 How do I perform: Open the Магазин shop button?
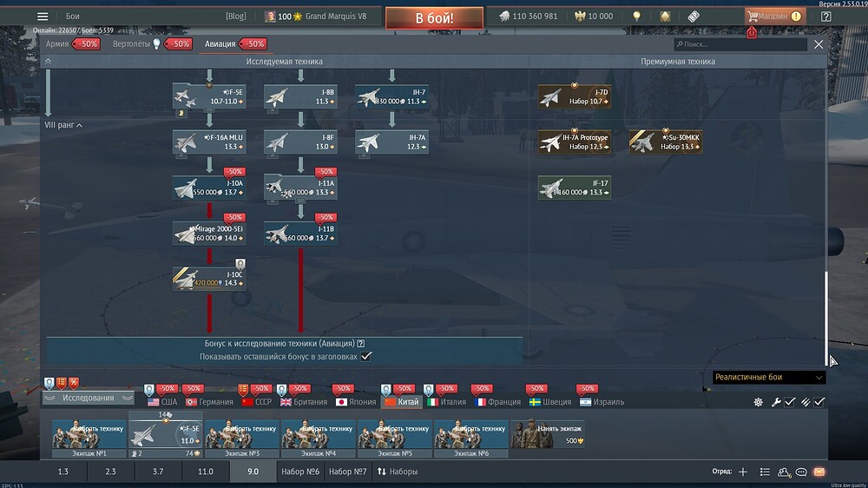click(x=774, y=16)
